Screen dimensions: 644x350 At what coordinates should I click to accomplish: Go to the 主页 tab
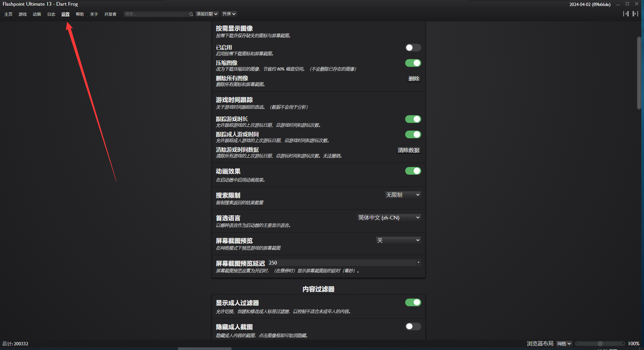(x=8, y=14)
